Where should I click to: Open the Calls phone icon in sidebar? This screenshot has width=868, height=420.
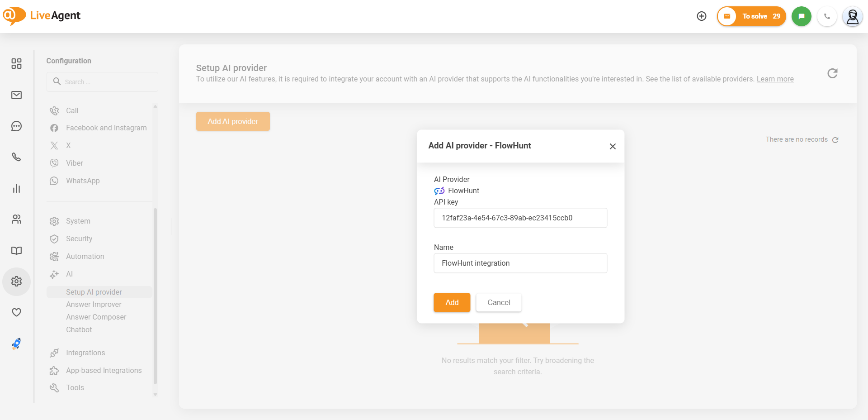click(x=16, y=157)
